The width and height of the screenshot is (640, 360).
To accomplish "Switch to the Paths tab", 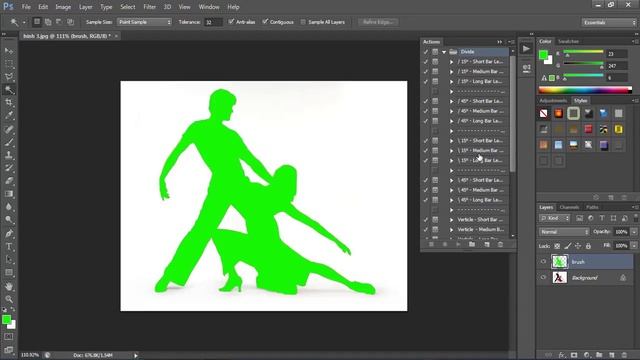I will tap(592, 207).
